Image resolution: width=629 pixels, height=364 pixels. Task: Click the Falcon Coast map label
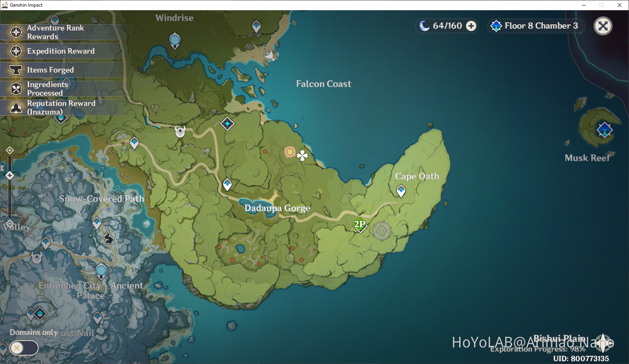point(324,84)
